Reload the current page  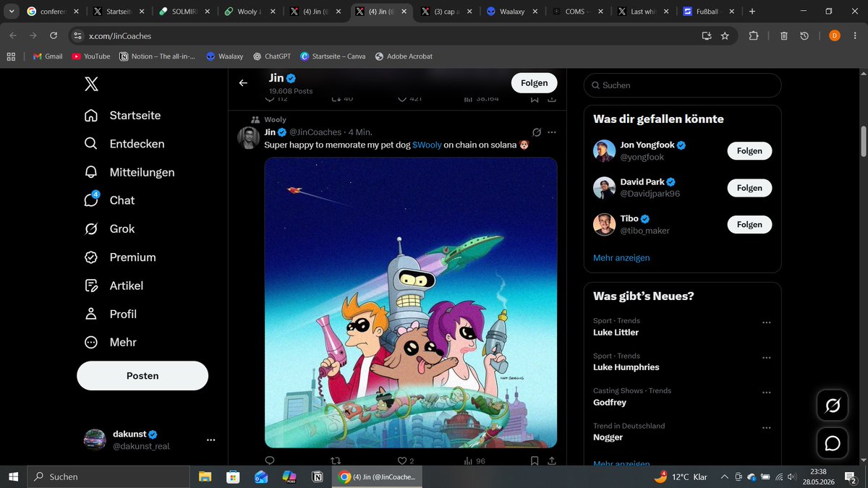54,35
